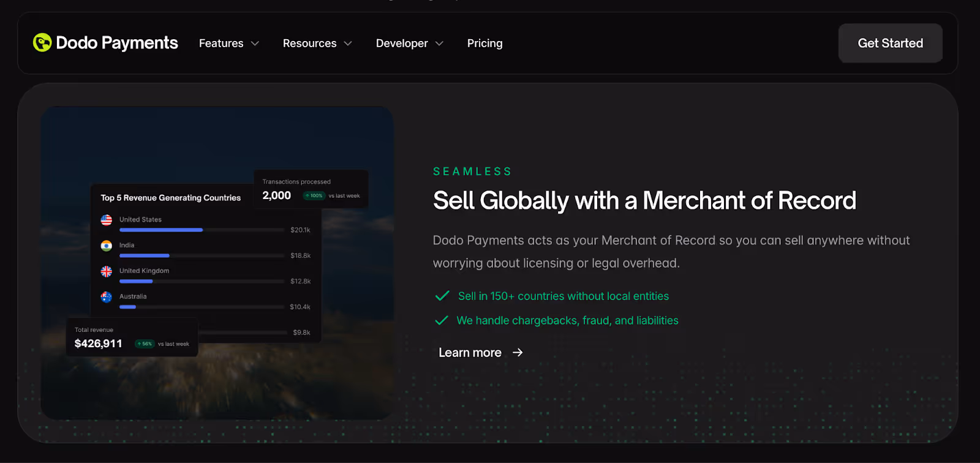980x463 pixels.
Task: Click the Australia flag icon
Action: click(107, 297)
